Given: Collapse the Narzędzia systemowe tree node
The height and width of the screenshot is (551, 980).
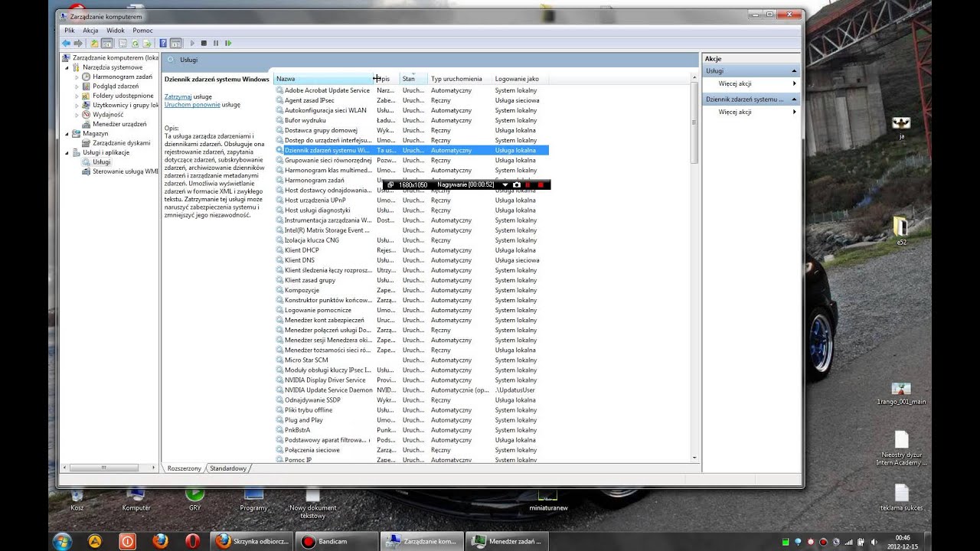Looking at the screenshot, I should pos(67,67).
